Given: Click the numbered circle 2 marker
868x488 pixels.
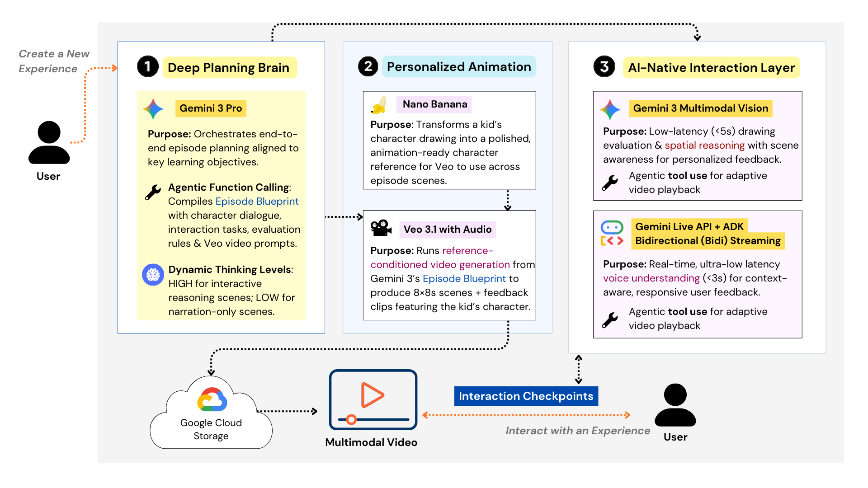Looking at the screenshot, I should coord(367,66).
